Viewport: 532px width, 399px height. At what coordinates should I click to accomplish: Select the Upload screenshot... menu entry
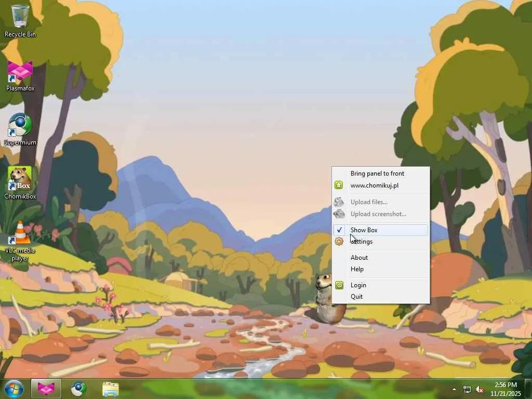[381, 214]
